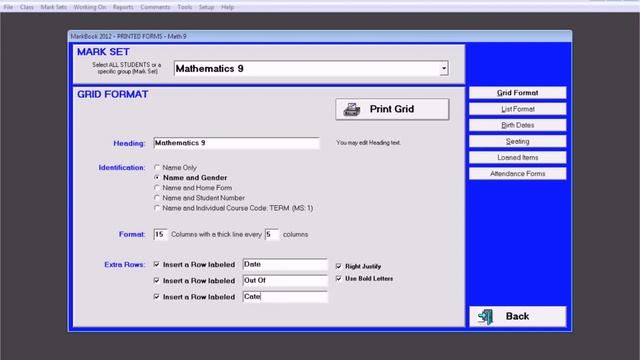Open the File menu
This screenshot has height=360, width=640.
(9, 7)
